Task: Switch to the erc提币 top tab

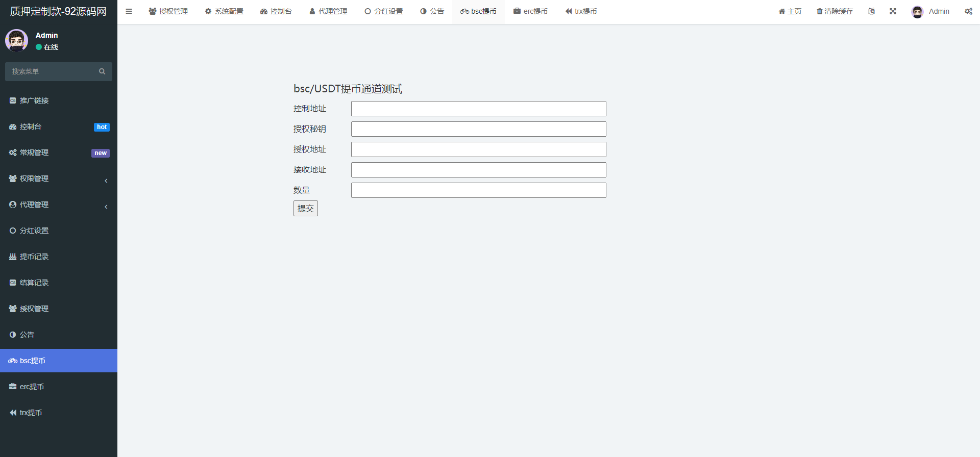Action: pyautogui.click(x=530, y=11)
